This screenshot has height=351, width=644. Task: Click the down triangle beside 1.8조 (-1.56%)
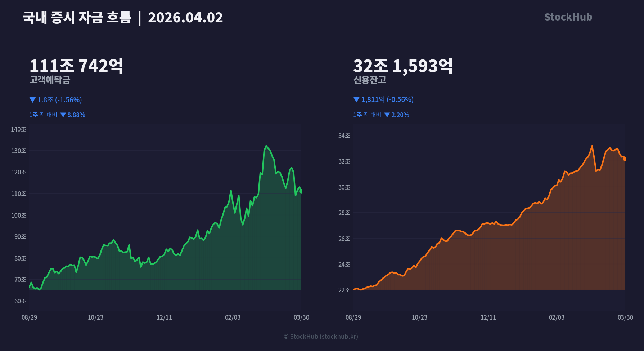(32, 100)
